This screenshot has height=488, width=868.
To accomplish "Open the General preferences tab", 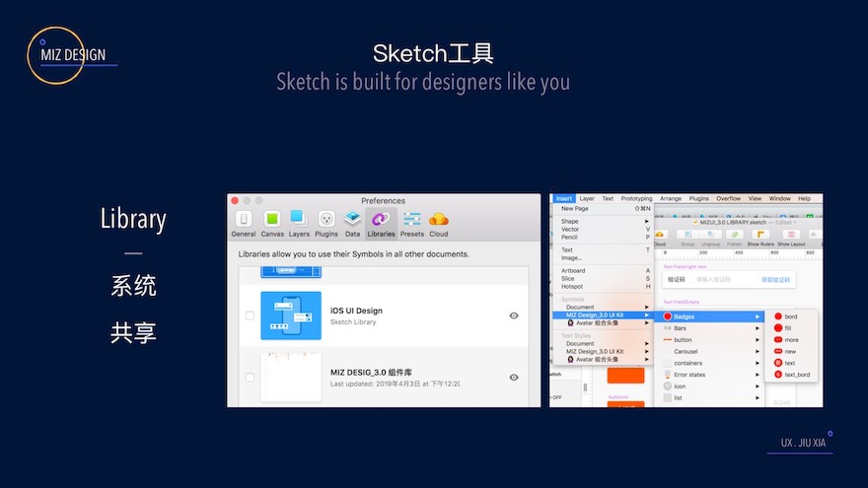I will (x=243, y=224).
